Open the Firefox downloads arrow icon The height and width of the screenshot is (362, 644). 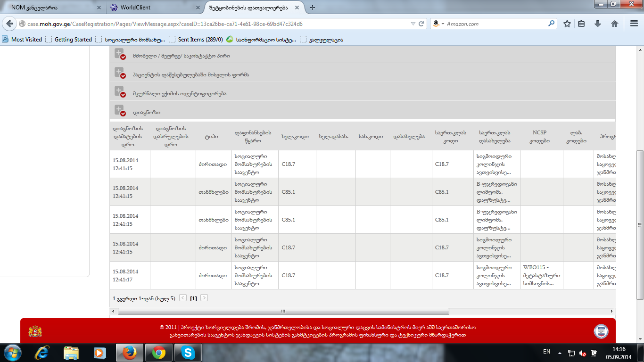(x=598, y=24)
